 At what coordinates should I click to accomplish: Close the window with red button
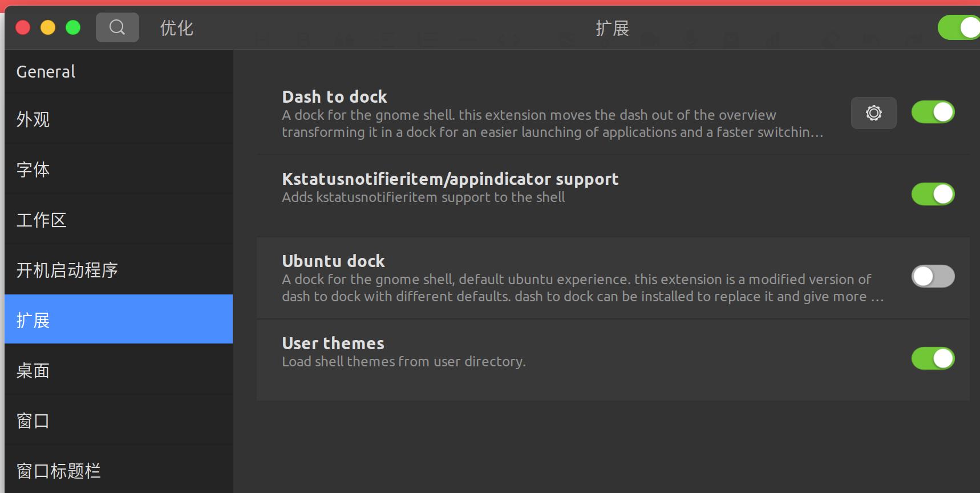[x=23, y=27]
